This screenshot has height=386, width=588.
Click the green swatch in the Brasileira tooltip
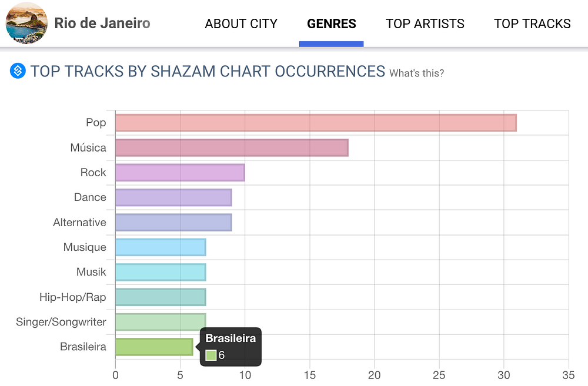(211, 355)
